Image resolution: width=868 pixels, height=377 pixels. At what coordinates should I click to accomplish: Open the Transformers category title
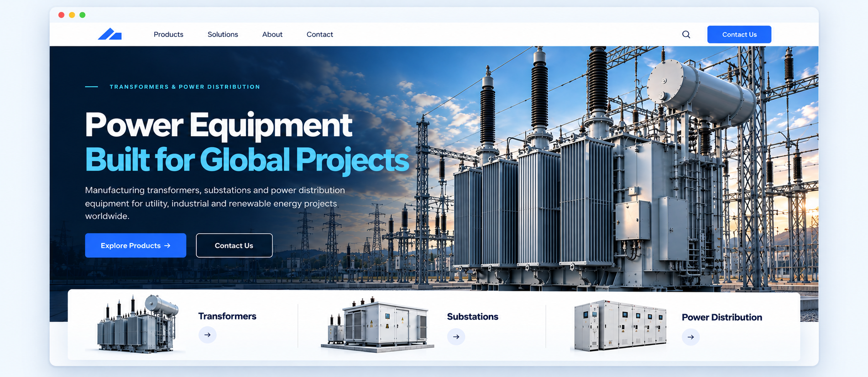tap(227, 316)
